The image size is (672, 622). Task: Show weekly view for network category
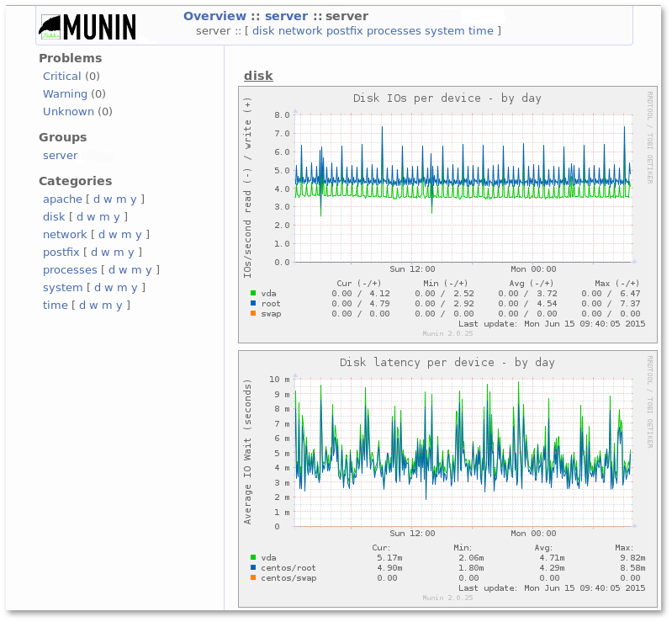112,234
